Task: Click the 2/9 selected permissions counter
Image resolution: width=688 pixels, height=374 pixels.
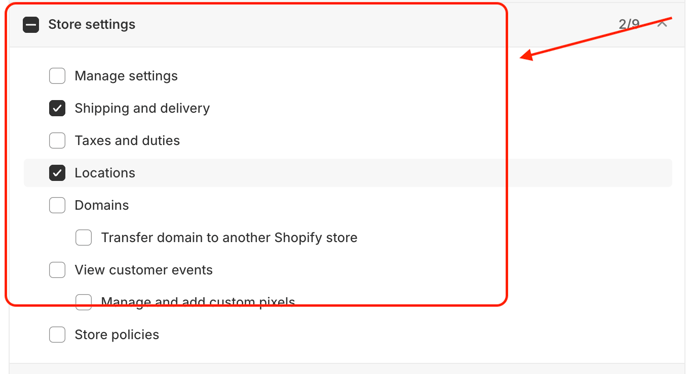Action: (x=629, y=24)
